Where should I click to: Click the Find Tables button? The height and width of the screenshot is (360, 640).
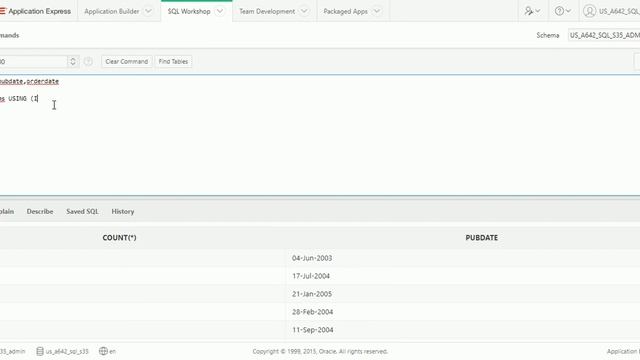(173, 62)
